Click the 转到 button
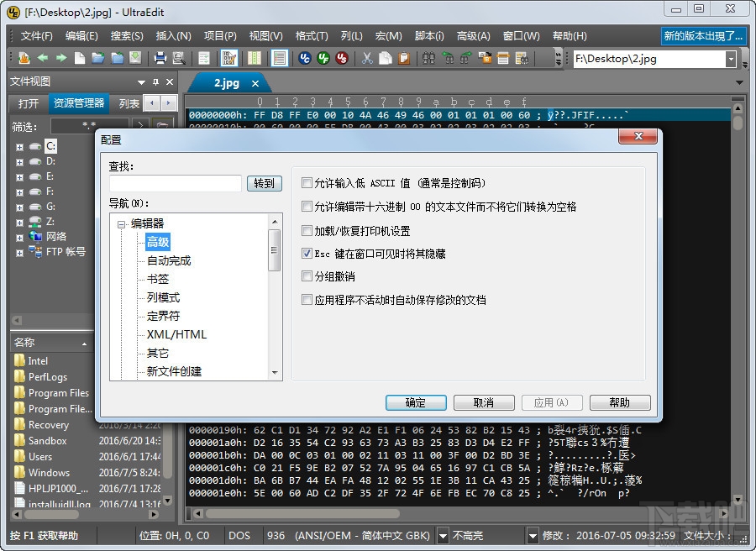Image resolution: width=756 pixels, height=551 pixels. pos(265,183)
